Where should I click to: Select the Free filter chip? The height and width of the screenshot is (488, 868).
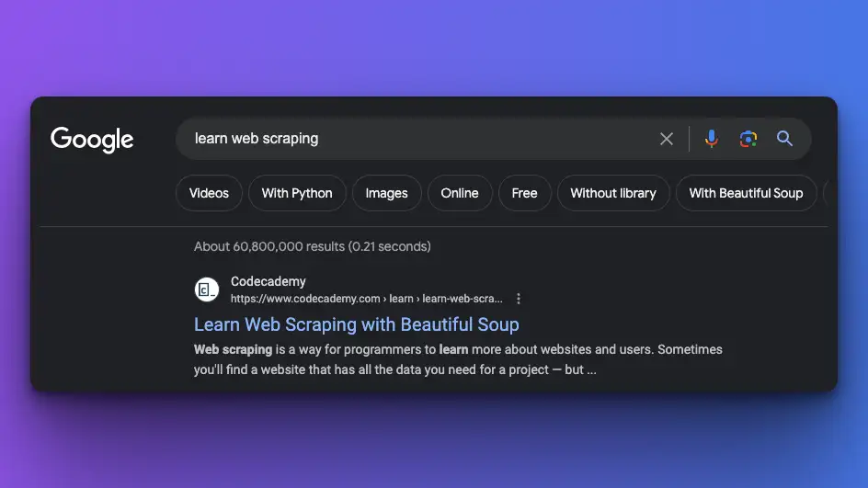coord(524,193)
